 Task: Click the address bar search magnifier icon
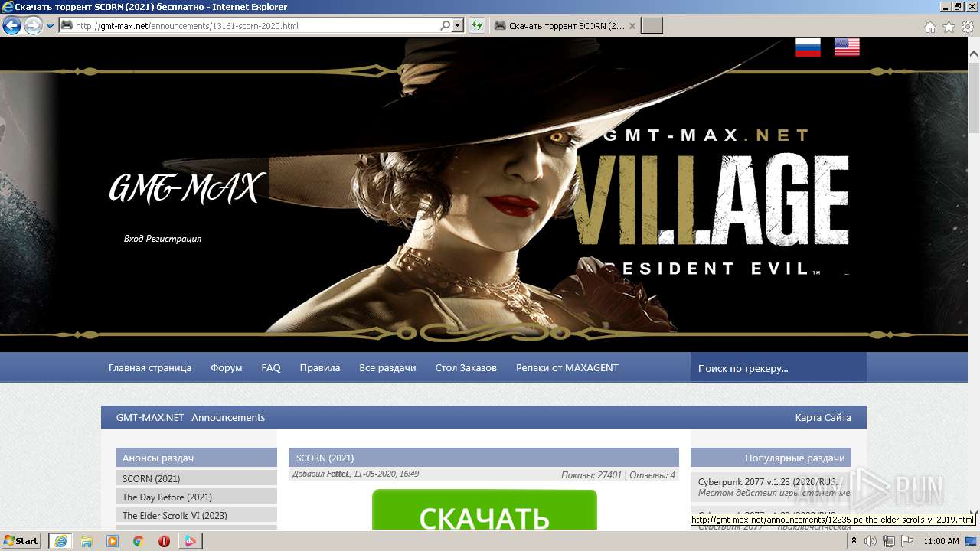click(446, 25)
